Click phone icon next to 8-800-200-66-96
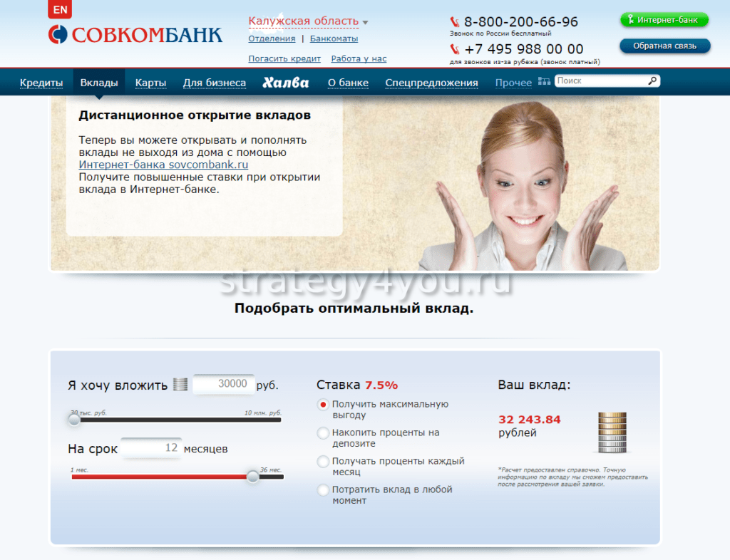The image size is (730, 560). click(x=455, y=22)
